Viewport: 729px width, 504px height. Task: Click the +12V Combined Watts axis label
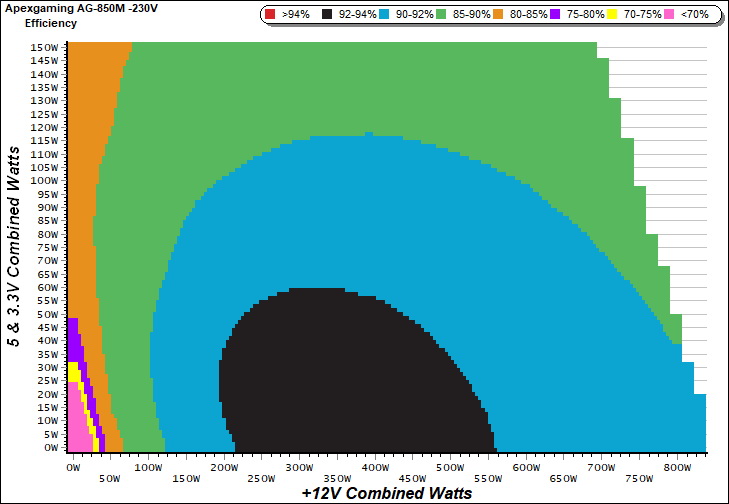click(x=380, y=493)
